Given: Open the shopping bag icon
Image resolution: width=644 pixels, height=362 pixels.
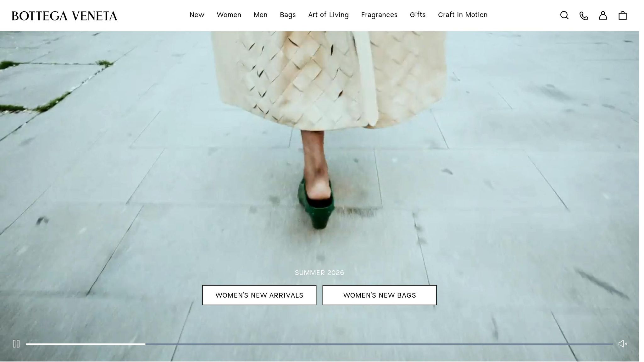Looking at the screenshot, I should (623, 15).
